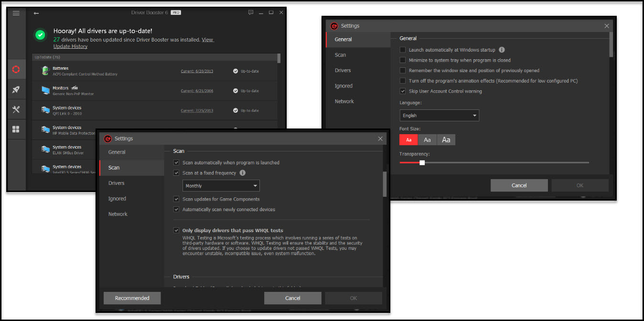Click the device icon for QPI Link 0 - 2D10
The height and width of the screenshot is (321, 644).
coord(45,110)
